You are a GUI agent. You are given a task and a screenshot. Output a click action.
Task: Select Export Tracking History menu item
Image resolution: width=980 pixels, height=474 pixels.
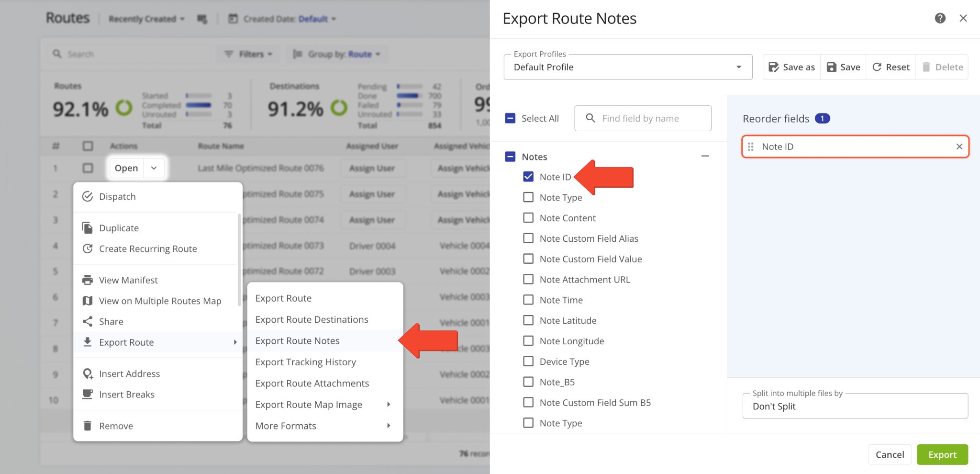coord(305,362)
